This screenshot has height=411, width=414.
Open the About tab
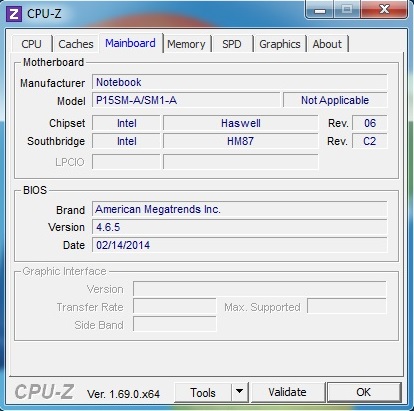(327, 44)
